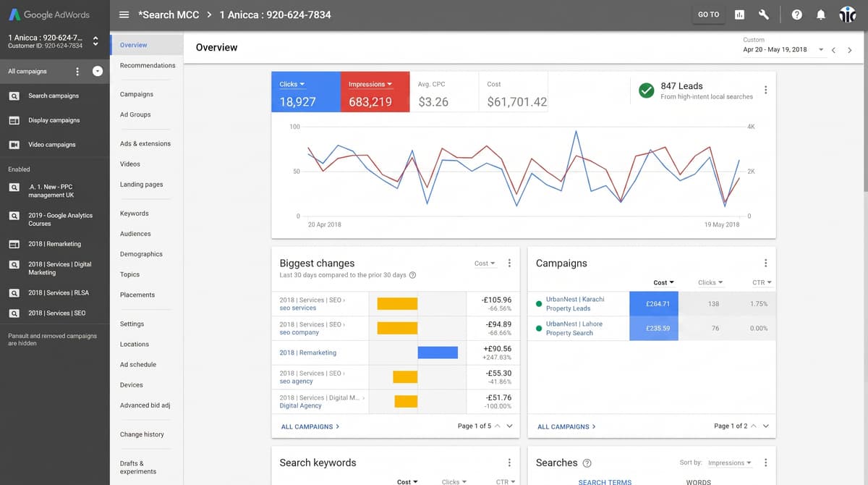Select Display campaigns icon in sidebar
This screenshot has height=485, width=868.
(14, 120)
